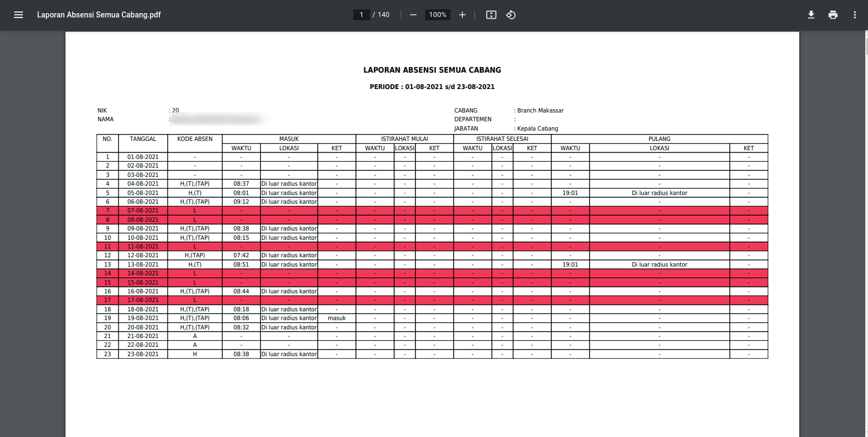868x437 pixels.
Task: Click the Branch Makassar text
Action: (540, 110)
